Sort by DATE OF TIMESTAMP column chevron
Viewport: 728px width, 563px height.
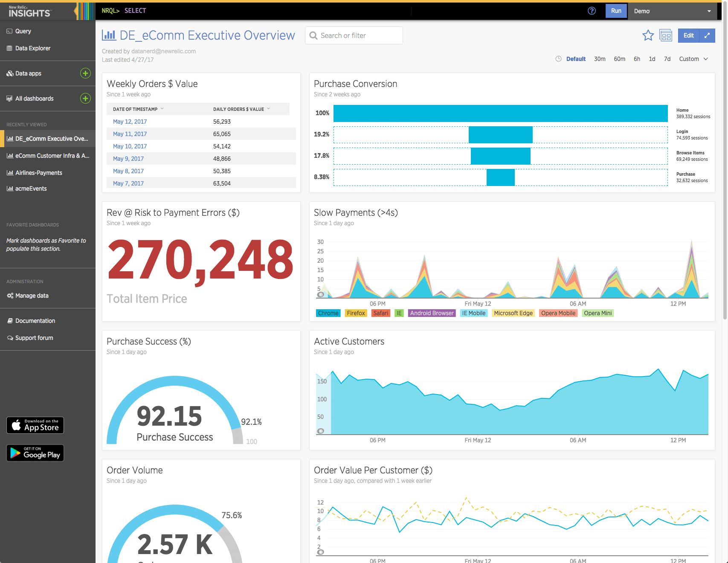162,109
